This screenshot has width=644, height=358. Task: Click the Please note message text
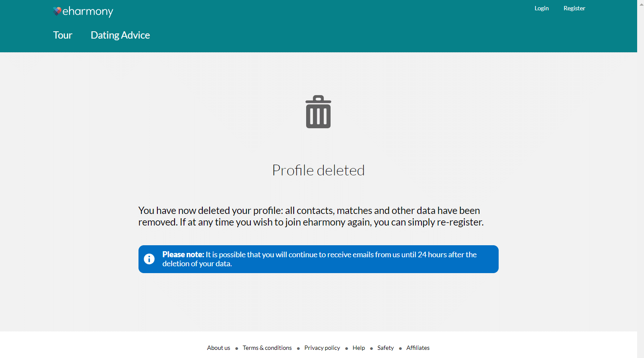pos(319,259)
